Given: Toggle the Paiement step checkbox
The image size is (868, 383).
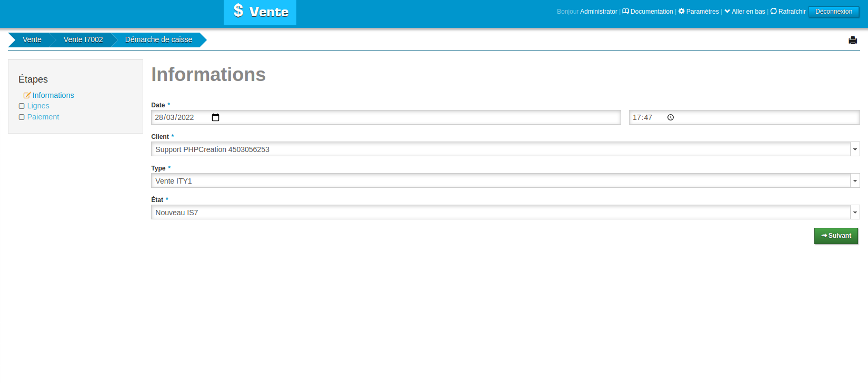Looking at the screenshot, I should pyautogui.click(x=22, y=117).
